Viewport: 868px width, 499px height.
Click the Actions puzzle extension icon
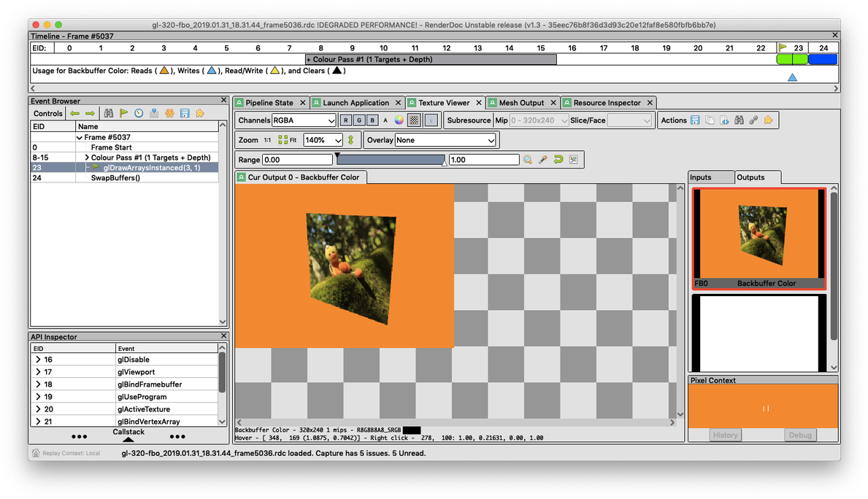769,120
